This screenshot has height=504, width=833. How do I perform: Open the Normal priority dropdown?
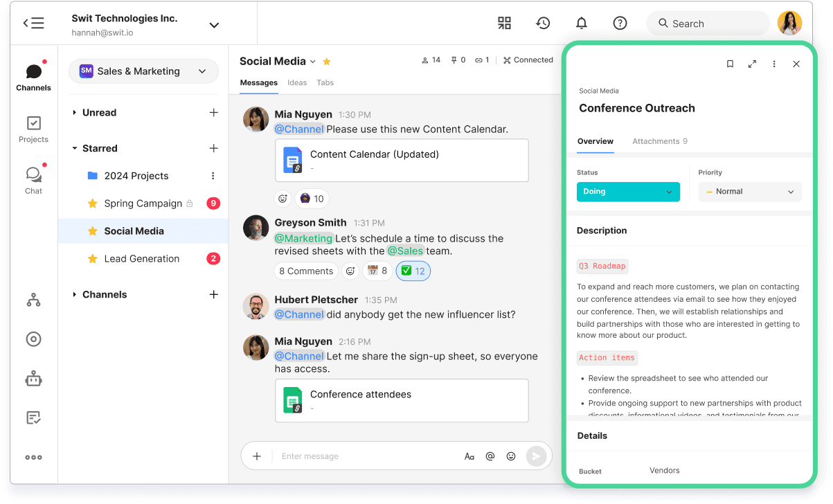tap(749, 192)
